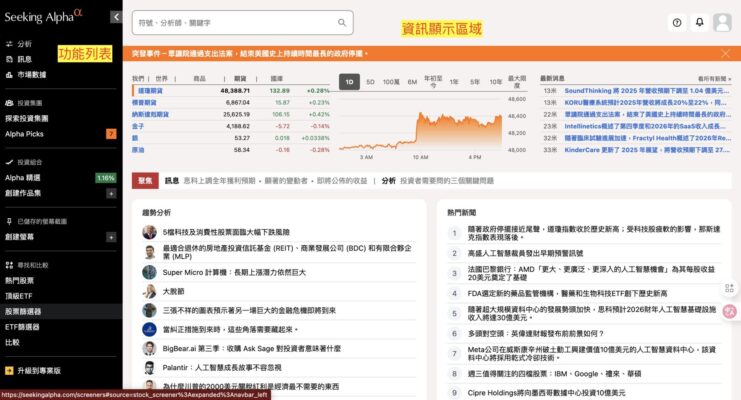Select the 1D chart range
Screen dimensions: 741x400
[x=349, y=81]
